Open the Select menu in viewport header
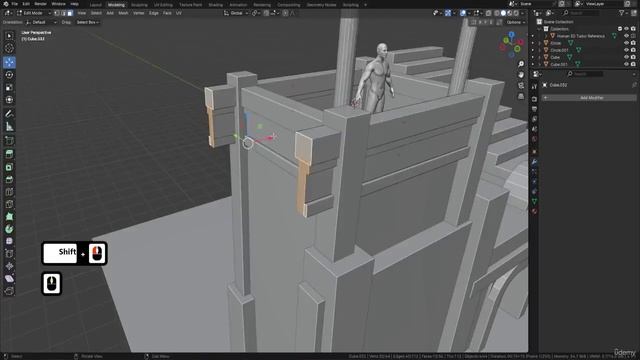The width and height of the screenshot is (640, 360). [x=96, y=13]
